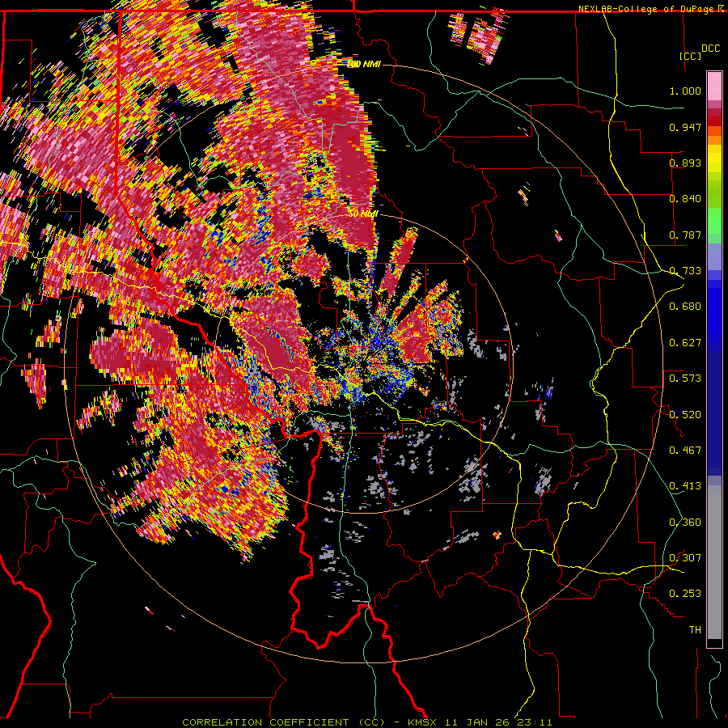Click the 1.000 scale value

pyautogui.click(x=685, y=91)
